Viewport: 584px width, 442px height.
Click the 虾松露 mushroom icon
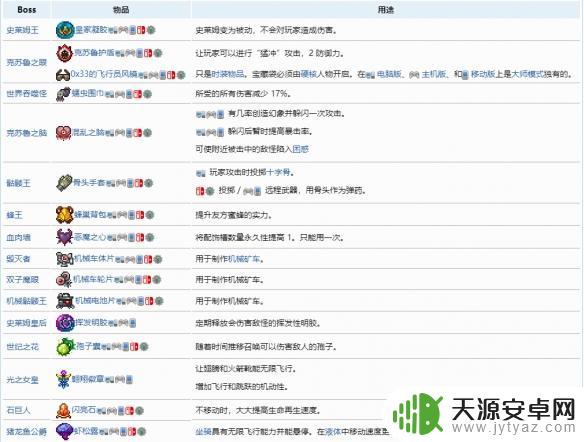coord(64,431)
